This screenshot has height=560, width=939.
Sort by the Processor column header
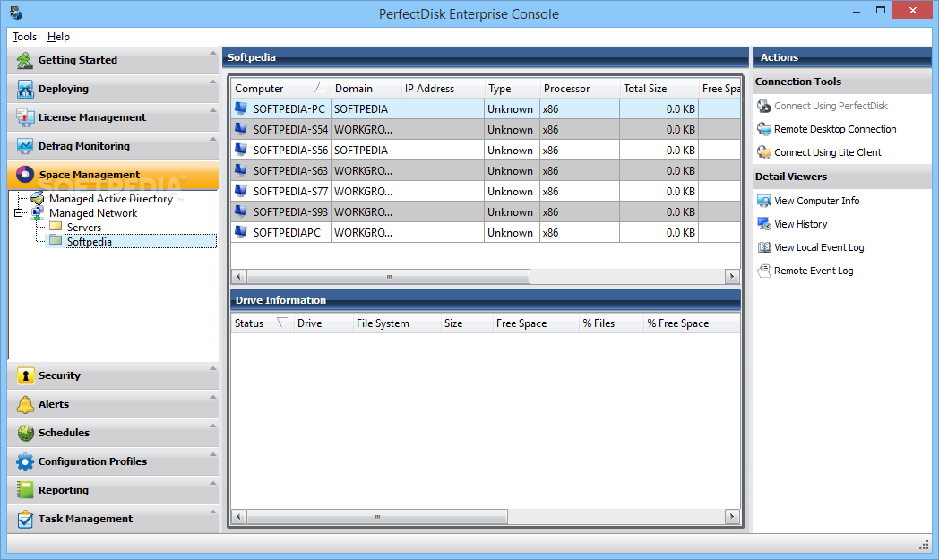click(x=580, y=89)
